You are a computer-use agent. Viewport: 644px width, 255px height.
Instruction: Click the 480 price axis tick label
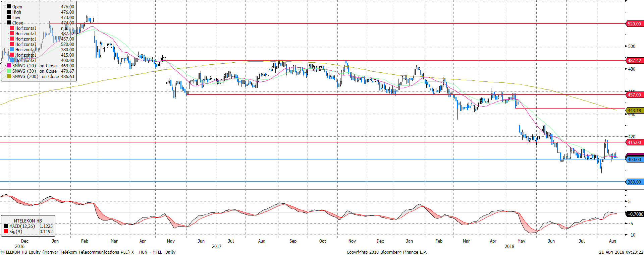[632, 69]
